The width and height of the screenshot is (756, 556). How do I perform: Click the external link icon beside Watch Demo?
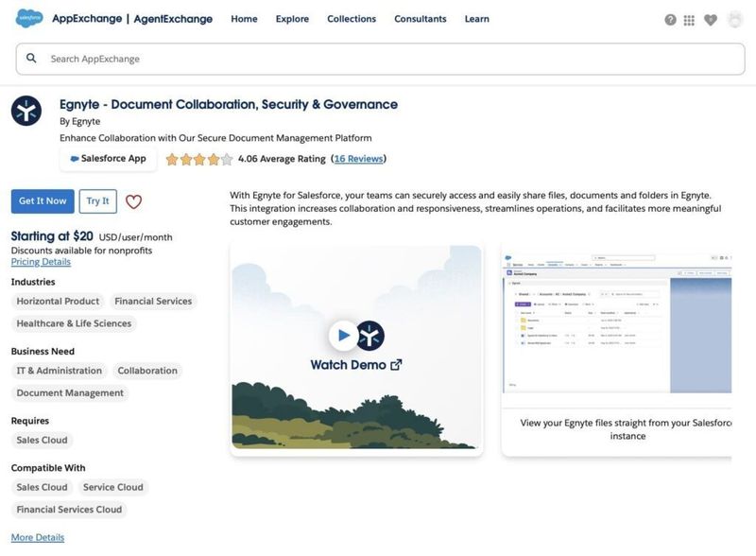(396, 365)
